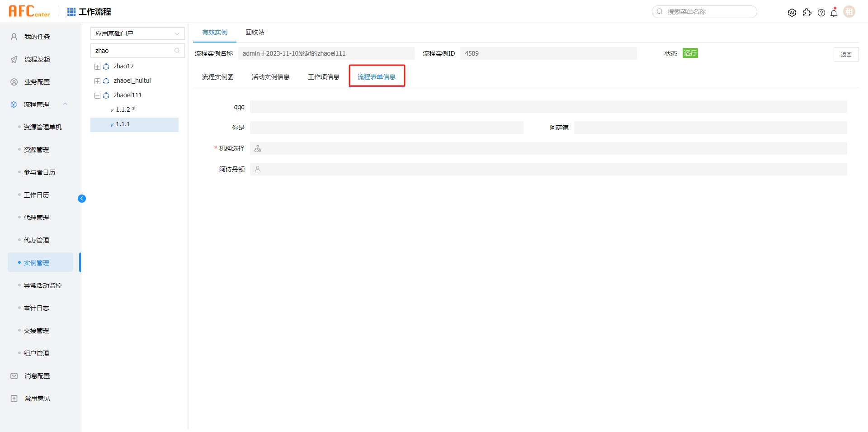The image size is (868, 432).
Task: Collapse the zhaoel111 tree node
Action: click(x=97, y=95)
